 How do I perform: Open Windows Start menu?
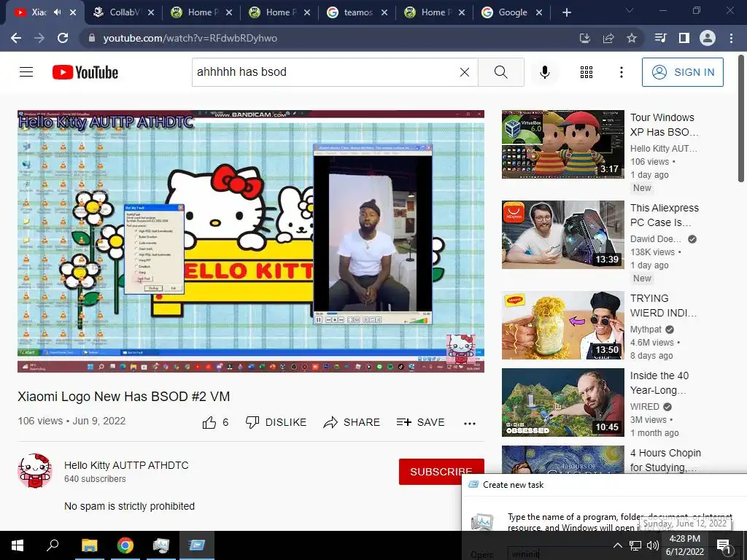18,545
